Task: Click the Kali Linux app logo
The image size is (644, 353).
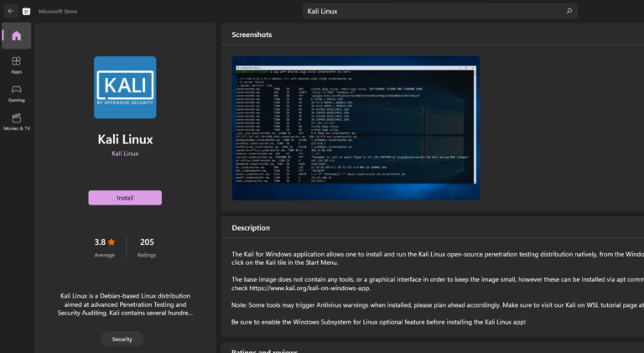Action: [x=125, y=87]
